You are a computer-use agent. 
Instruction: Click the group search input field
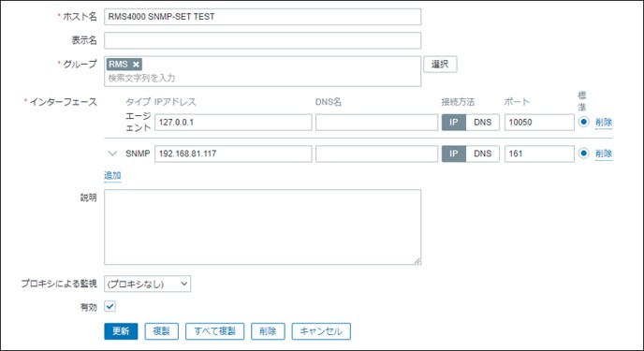pos(262,78)
